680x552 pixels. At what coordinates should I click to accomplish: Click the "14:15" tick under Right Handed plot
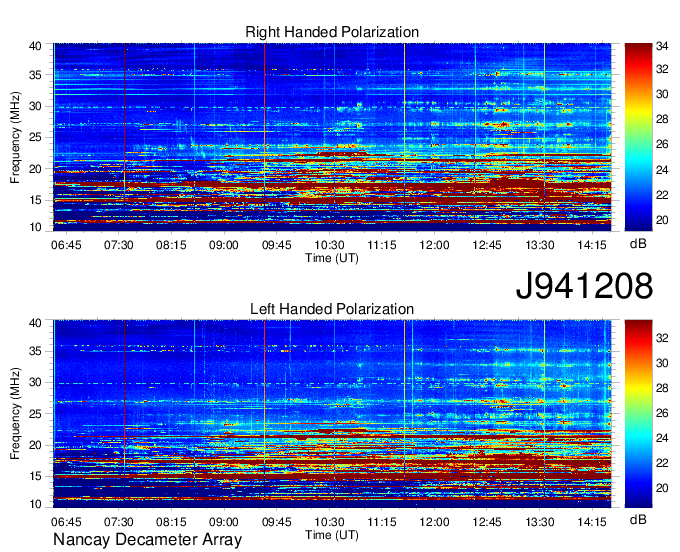[x=592, y=245]
